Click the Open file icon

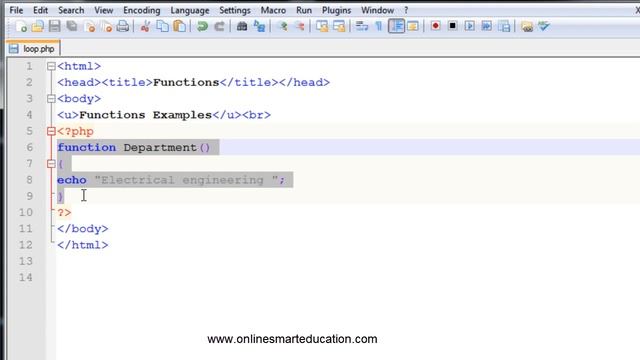click(x=38, y=27)
